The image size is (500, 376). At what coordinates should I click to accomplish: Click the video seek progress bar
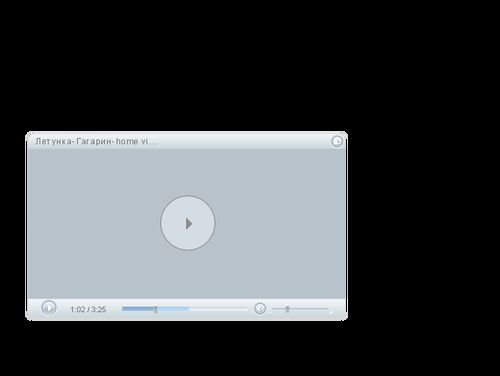(185, 309)
